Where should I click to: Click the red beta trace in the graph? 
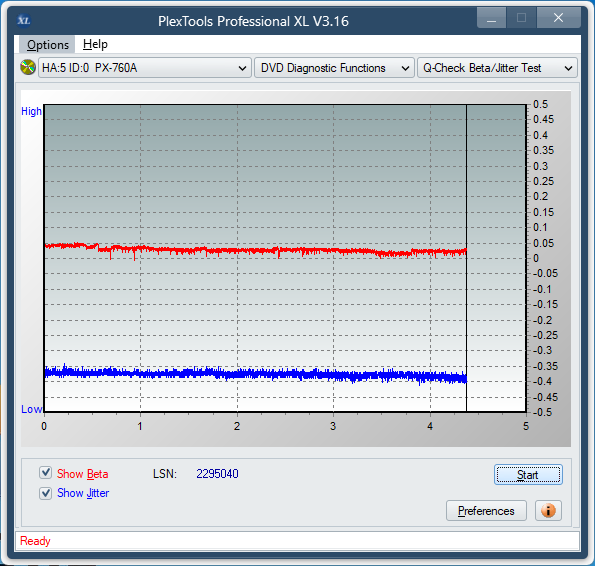pos(255,251)
